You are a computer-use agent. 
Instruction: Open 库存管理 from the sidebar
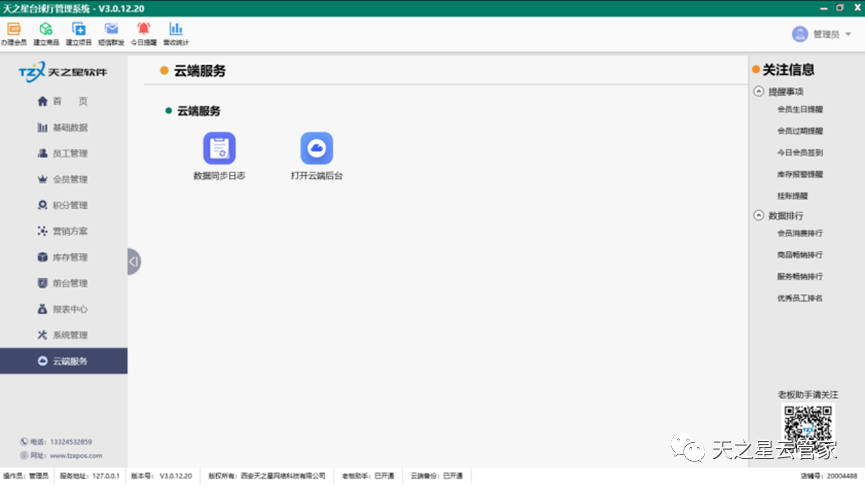[x=69, y=258]
